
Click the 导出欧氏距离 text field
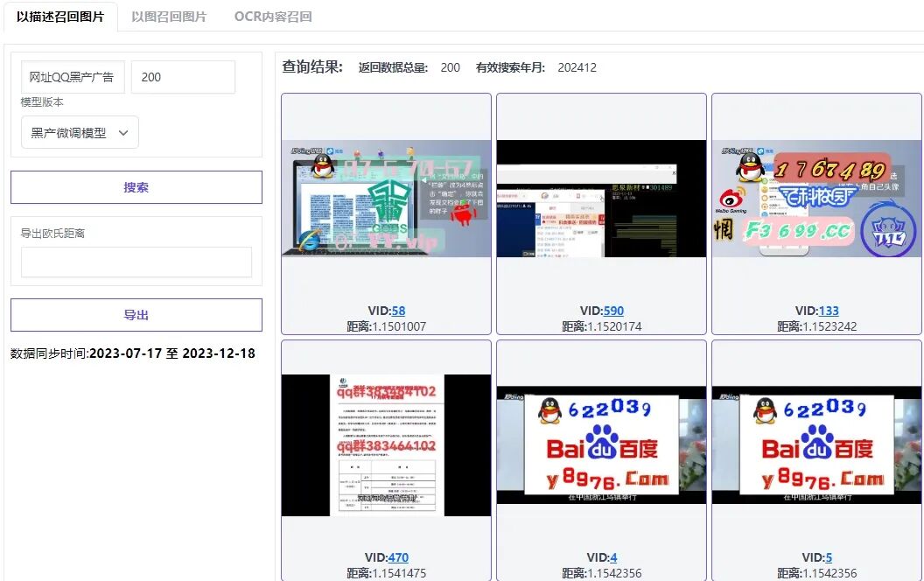click(x=136, y=262)
